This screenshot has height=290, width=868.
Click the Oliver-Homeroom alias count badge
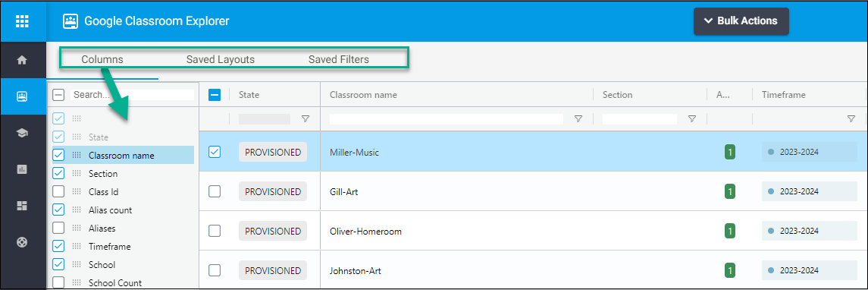730,231
